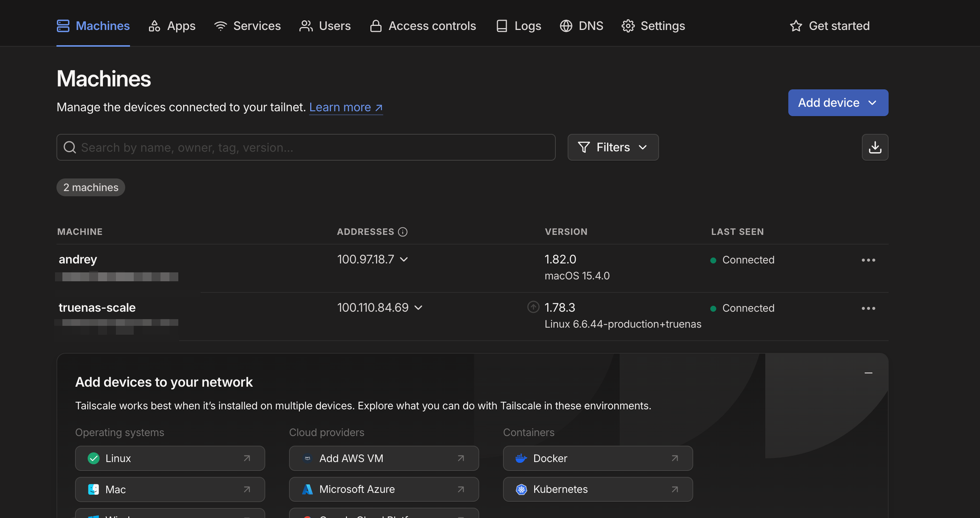Focus the machine search field
The height and width of the screenshot is (518, 980).
click(306, 147)
